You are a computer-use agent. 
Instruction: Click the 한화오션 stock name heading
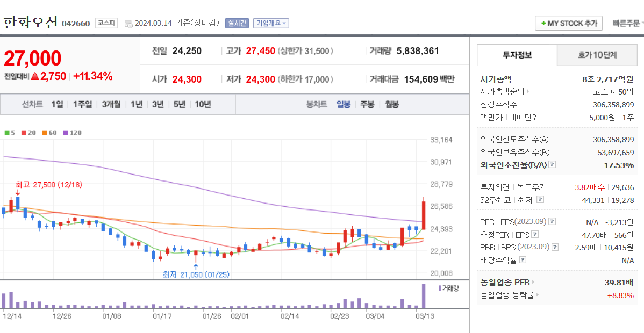click(31, 23)
